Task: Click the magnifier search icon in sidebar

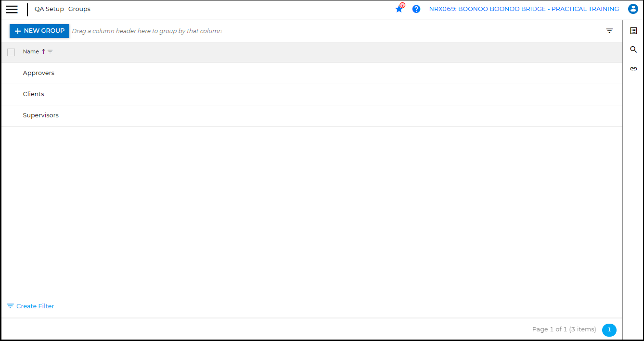Action: [633, 50]
